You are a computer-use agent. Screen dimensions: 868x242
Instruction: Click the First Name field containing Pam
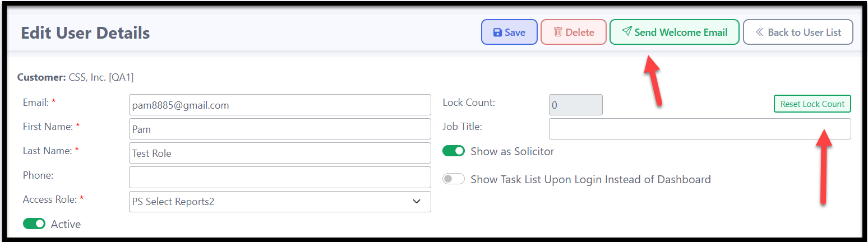280,129
